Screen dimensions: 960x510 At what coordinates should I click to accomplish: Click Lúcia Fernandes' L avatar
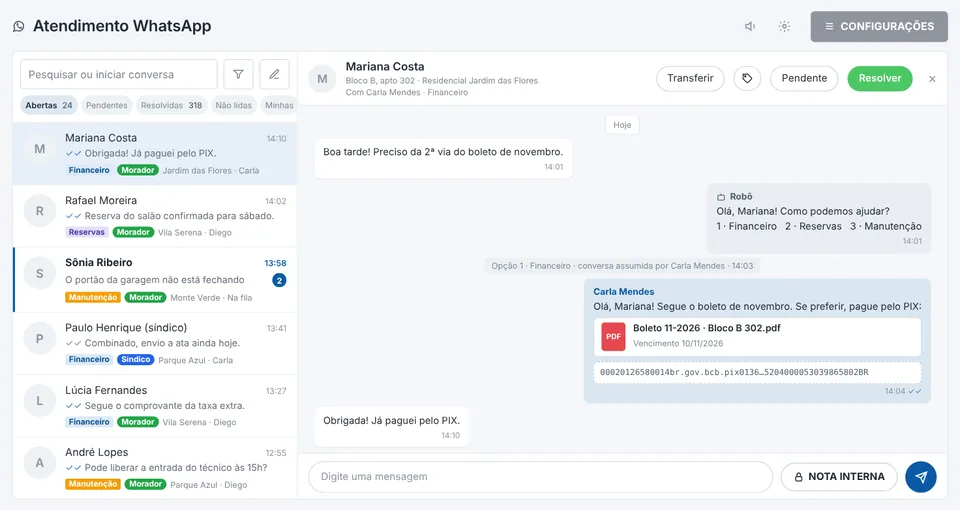point(40,401)
